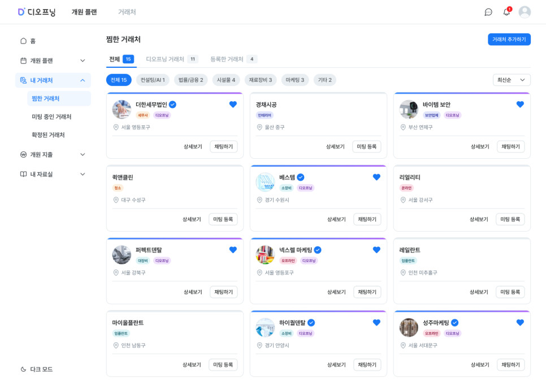Click location pin for 울산 중구
Image resolution: width=546 pixels, height=392 pixels.
click(x=259, y=128)
